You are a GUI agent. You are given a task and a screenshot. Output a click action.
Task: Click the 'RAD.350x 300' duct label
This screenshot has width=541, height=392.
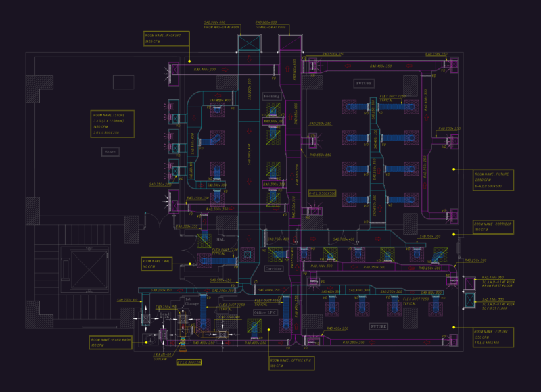[375, 267]
